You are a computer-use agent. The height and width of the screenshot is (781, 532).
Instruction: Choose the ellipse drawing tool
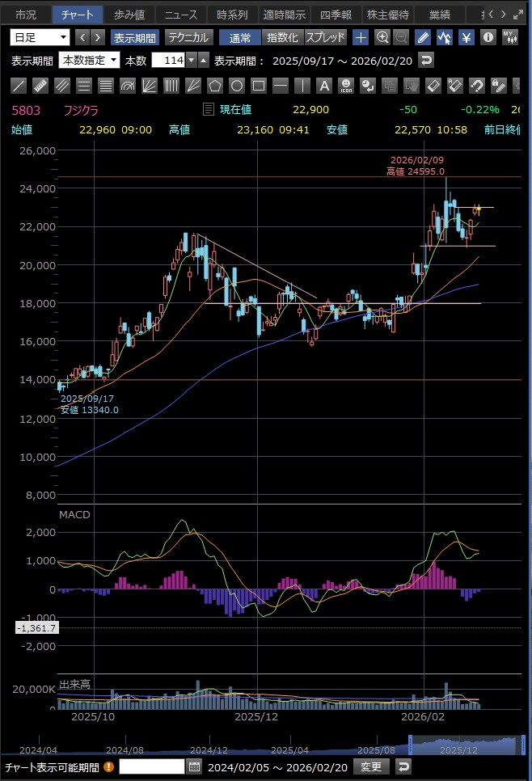point(236,86)
